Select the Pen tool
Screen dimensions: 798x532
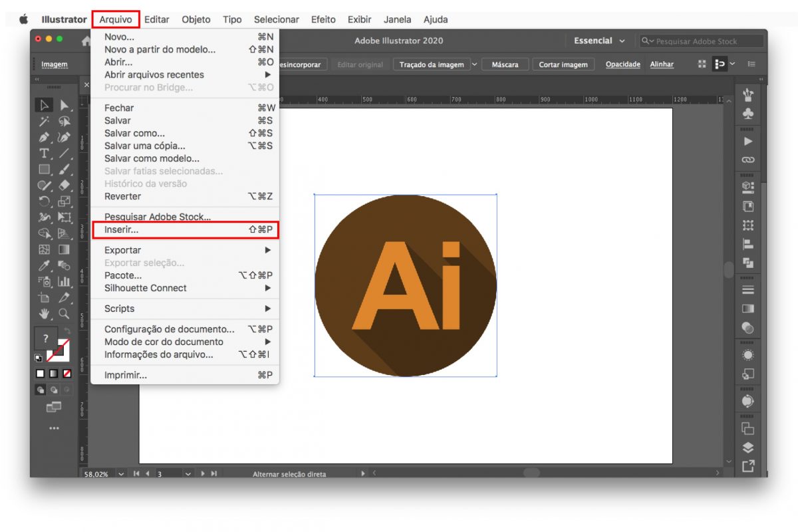click(x=45, y=138)
